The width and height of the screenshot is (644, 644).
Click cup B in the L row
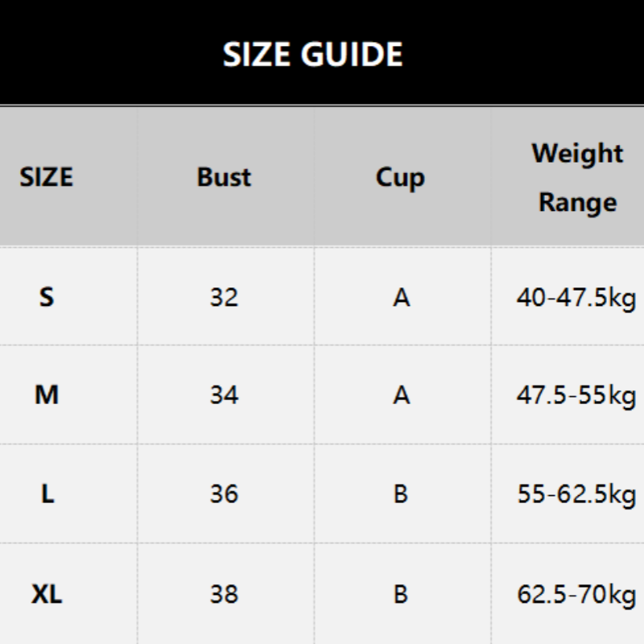[x=400, y=493]
